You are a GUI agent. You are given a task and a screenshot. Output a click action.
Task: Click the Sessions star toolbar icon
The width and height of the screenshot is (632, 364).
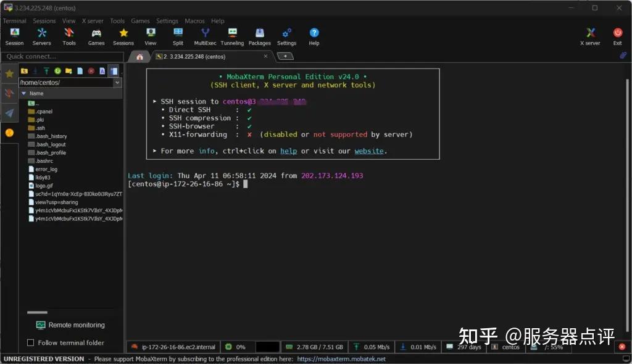(123, 36)
